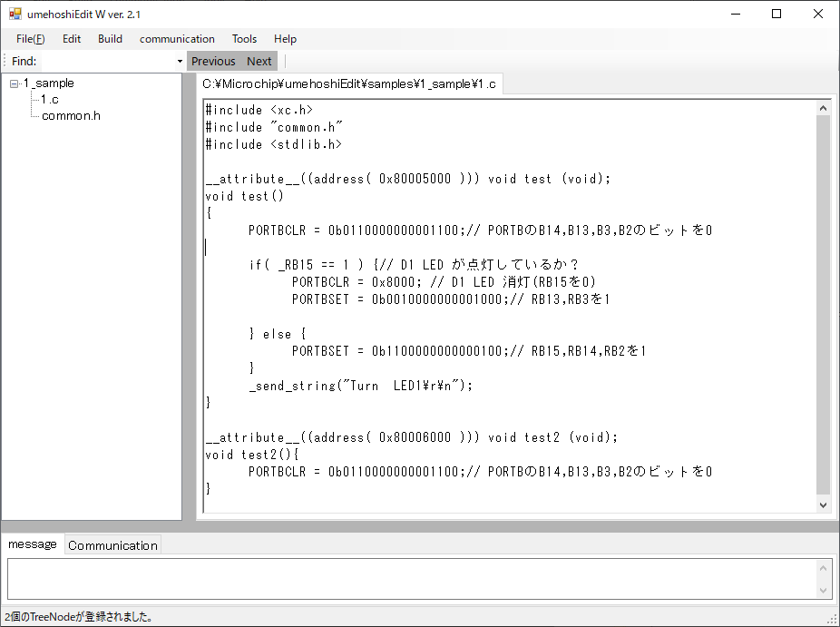The width and height of the screenshot is (840, 627).
Task: Click the umehoshiEdit app icon in title bar
Action: click(15, 14)
